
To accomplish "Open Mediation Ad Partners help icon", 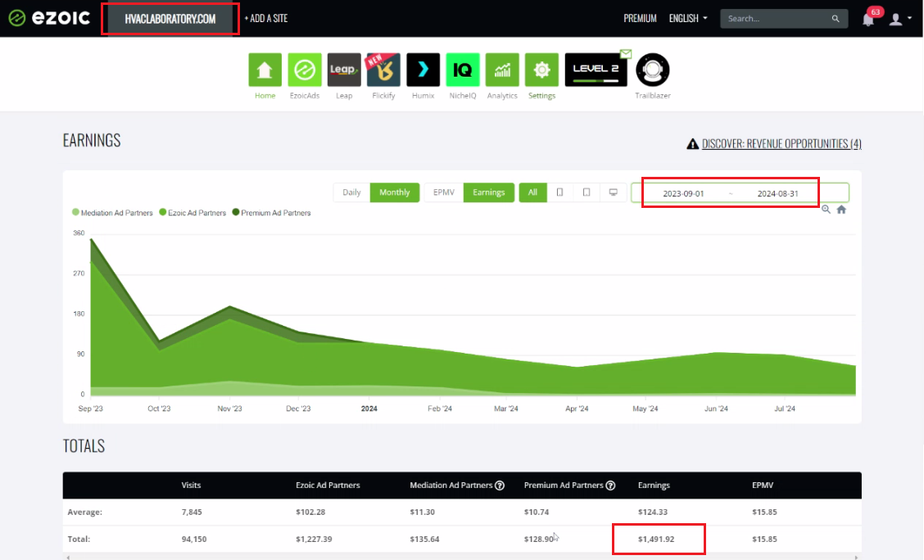I will click(500, 485).
